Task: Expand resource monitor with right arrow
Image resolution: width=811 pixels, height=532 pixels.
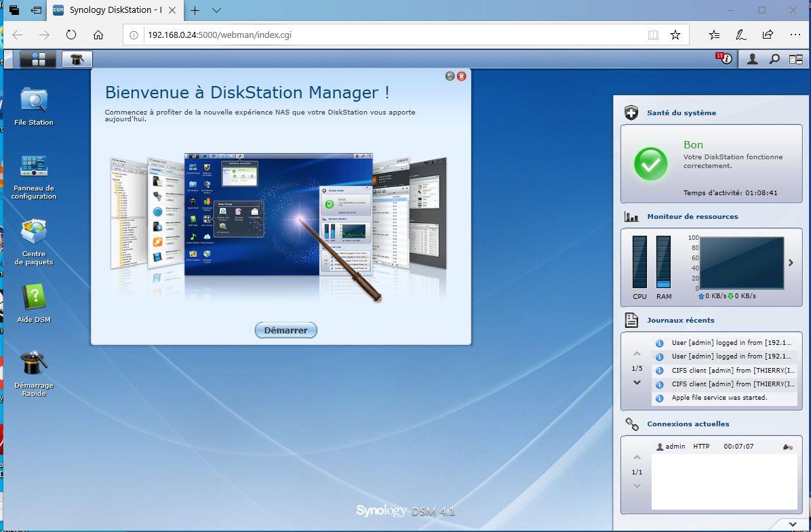Action: point(790,263)
